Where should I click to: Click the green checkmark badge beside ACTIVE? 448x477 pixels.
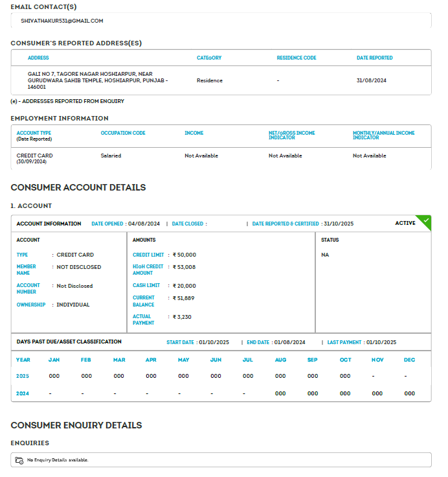[x=425, y=221]
